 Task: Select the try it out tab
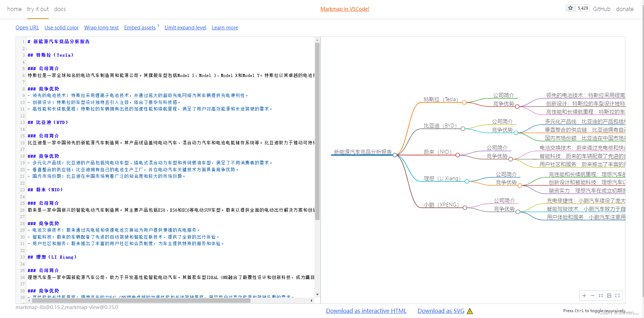click(x=38, y=9)
